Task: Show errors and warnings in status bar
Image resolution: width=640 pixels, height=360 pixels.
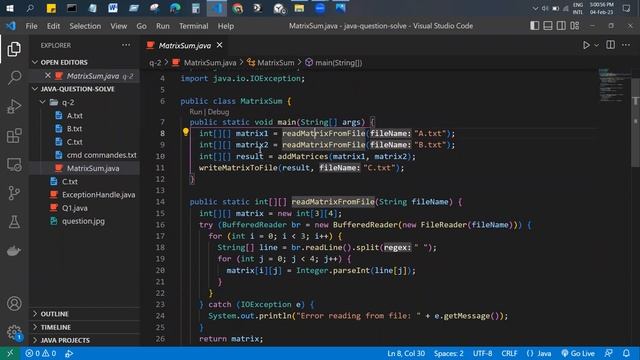Action: pos(41,353)
